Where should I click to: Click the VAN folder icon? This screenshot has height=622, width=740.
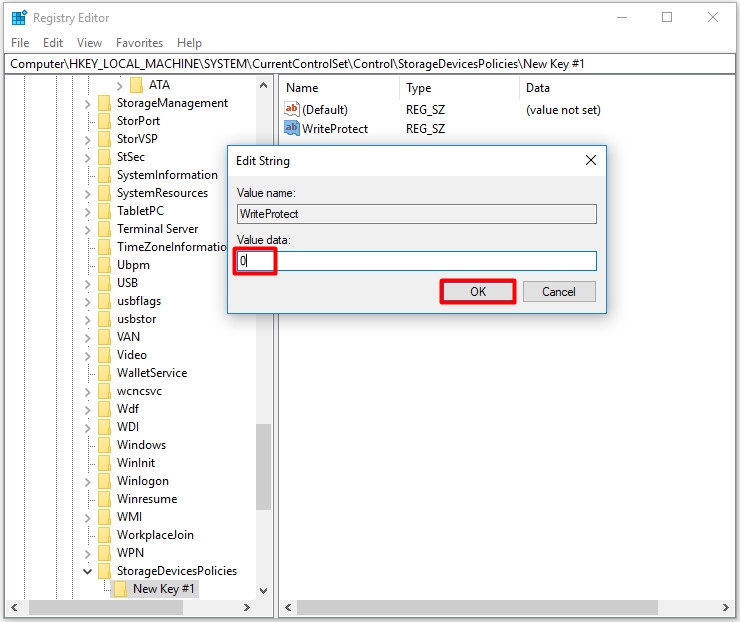pos(104,336)
